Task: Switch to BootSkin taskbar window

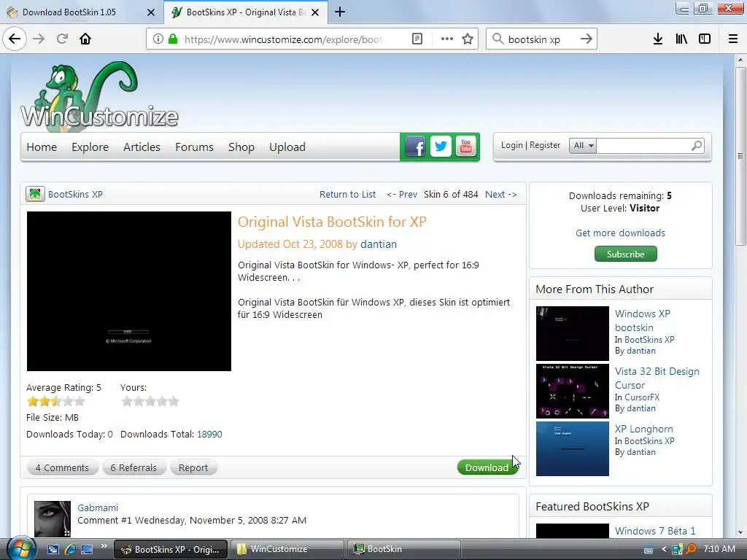Action: click(404, 549)
